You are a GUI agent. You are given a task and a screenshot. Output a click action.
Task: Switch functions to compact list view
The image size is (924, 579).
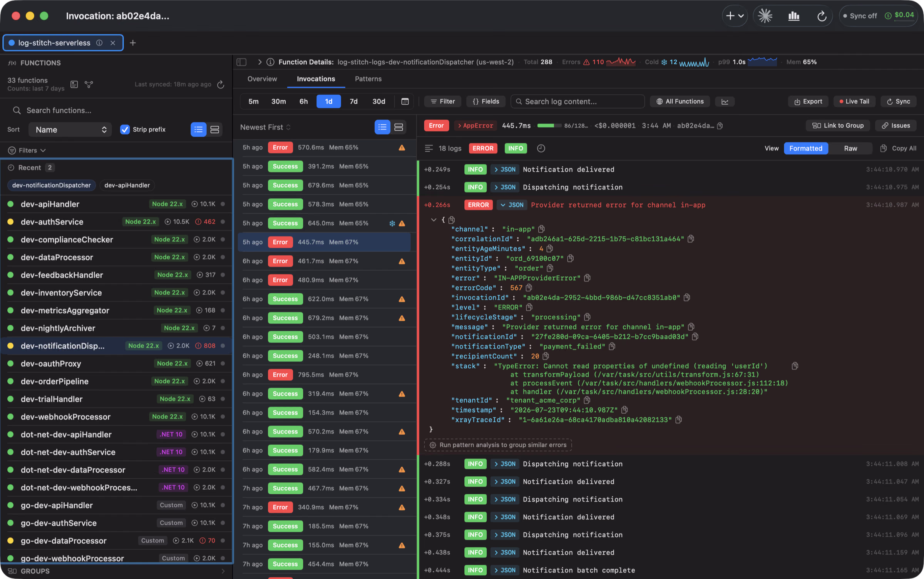(199, 129)
